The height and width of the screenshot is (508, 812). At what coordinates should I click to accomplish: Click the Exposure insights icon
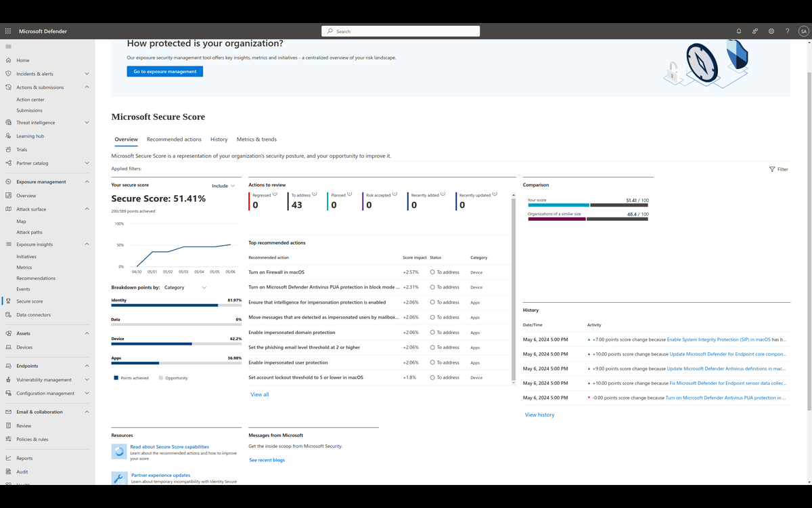[8, 245]
